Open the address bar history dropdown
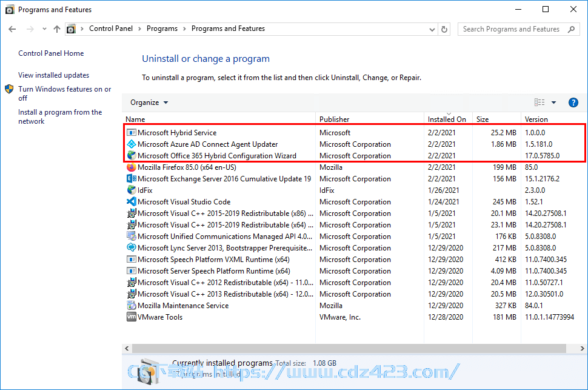Viewport: 588px width, 390px height. click(432, 29)
